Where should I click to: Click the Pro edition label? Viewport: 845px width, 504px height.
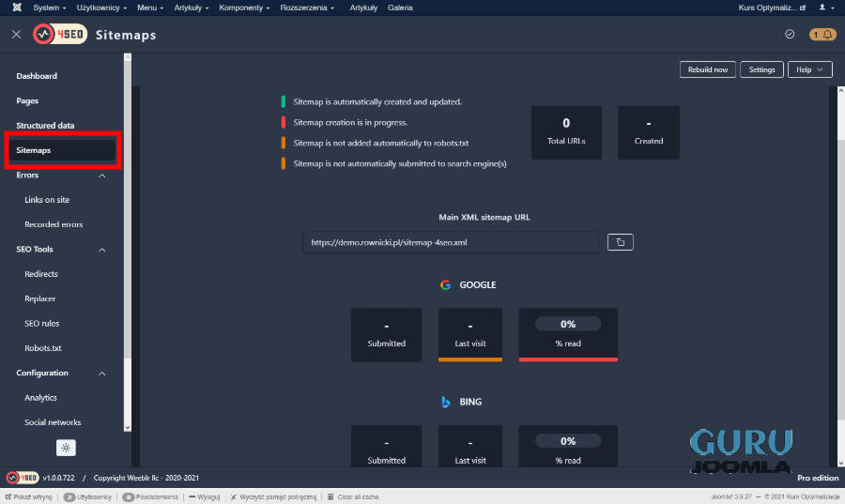[818, 478]
